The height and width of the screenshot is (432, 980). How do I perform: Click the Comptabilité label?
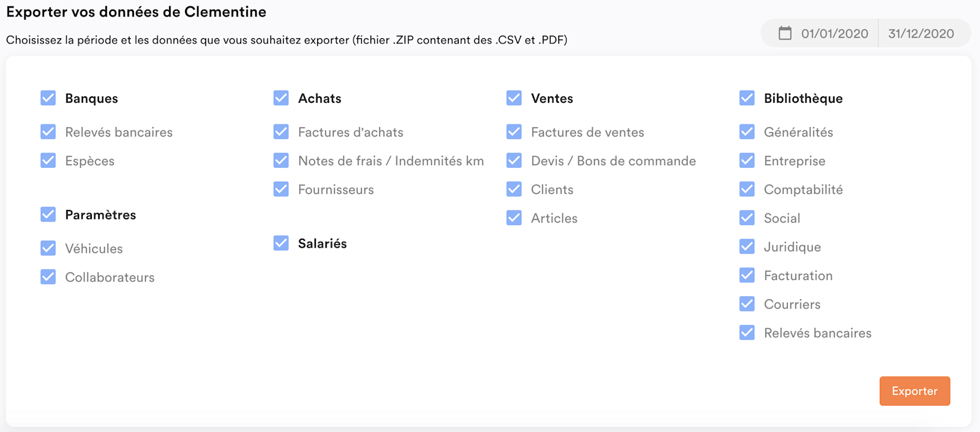(803, 190)
